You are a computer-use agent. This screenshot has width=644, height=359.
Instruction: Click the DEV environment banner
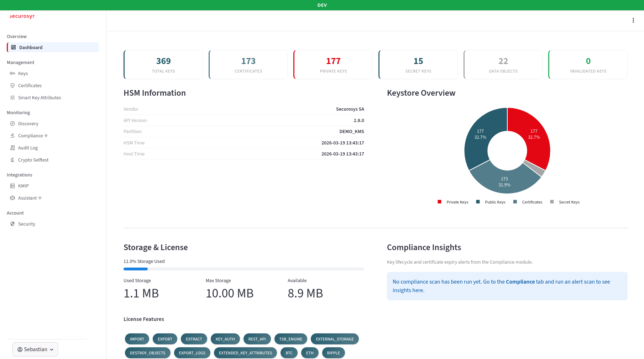(x=322, y=5)
